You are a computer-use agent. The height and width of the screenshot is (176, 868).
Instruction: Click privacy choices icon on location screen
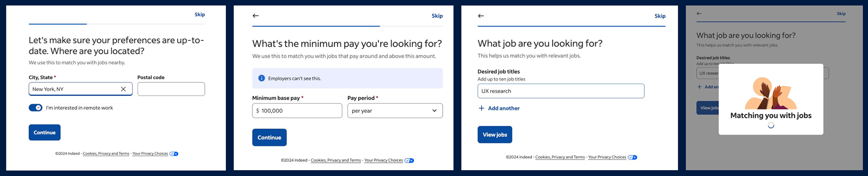(174, 154)
